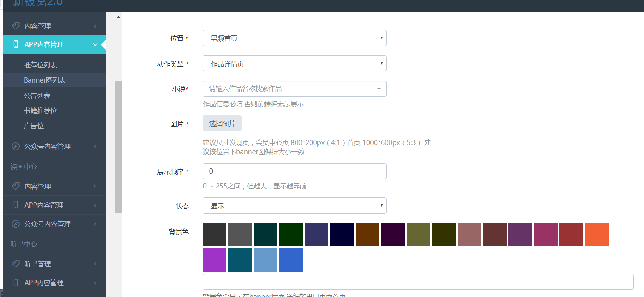Click the tag icon of the topmost 内容管理

[x=15, y=26]
